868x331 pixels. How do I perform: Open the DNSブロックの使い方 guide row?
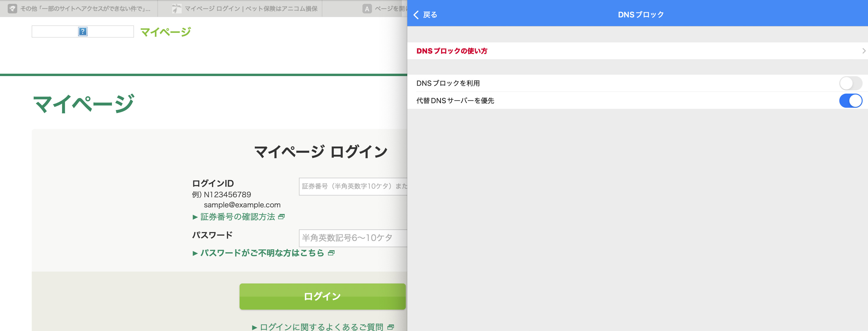pos(452,51)
